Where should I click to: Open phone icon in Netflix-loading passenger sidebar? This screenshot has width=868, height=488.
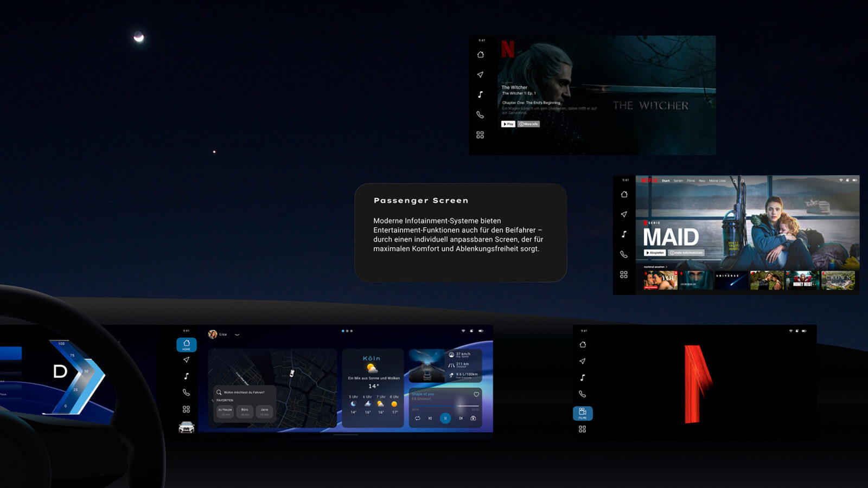pos(583,394)
